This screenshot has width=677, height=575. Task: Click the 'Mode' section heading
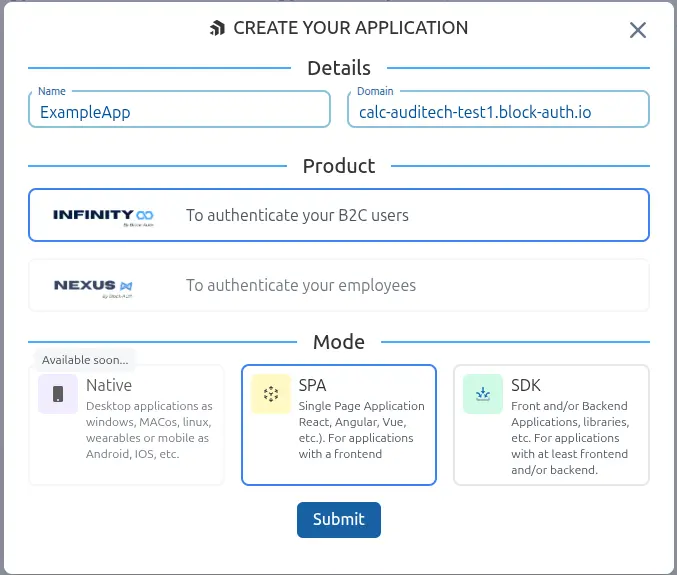pos(339,342)
